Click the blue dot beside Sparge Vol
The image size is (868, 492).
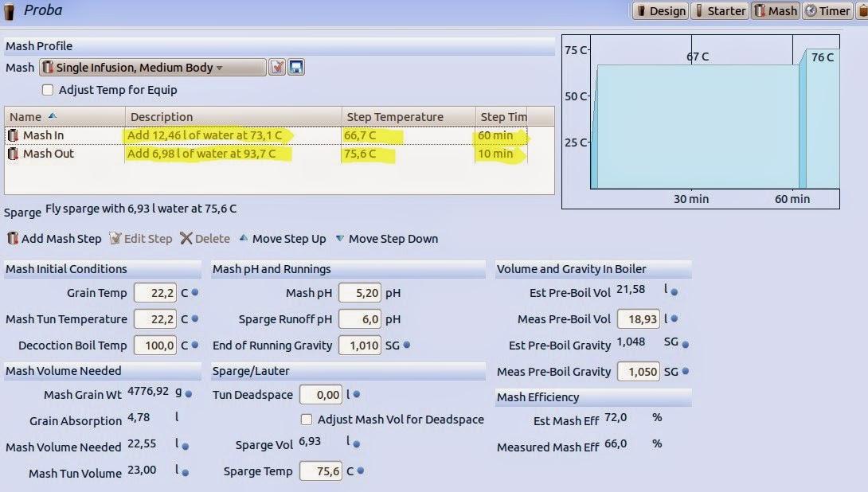[357, 444]
